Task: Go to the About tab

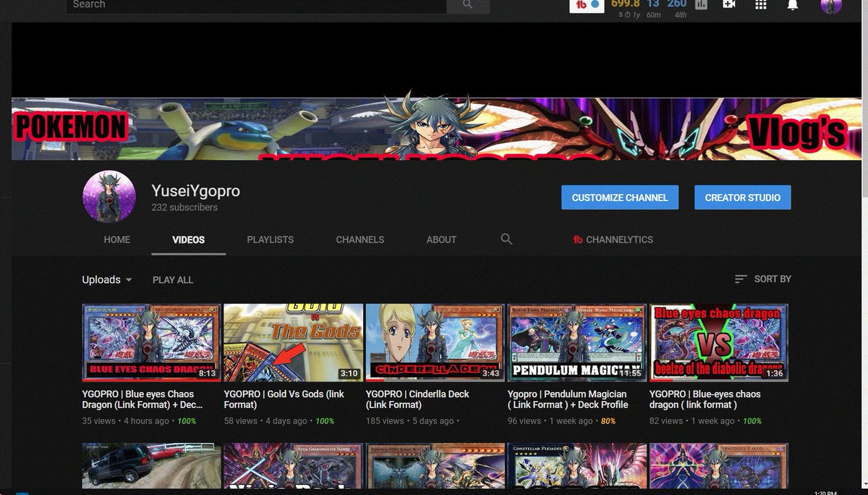Action: tap(441, 240)
